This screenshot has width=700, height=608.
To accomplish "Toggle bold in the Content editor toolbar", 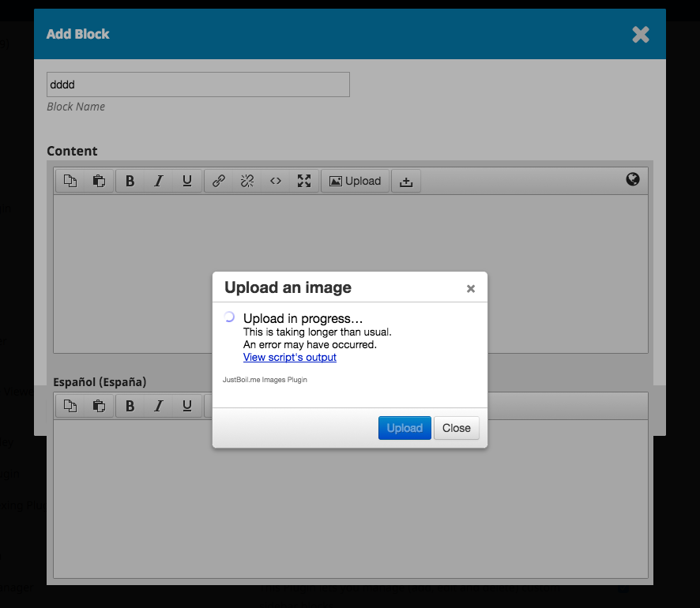I will [130, 181].
